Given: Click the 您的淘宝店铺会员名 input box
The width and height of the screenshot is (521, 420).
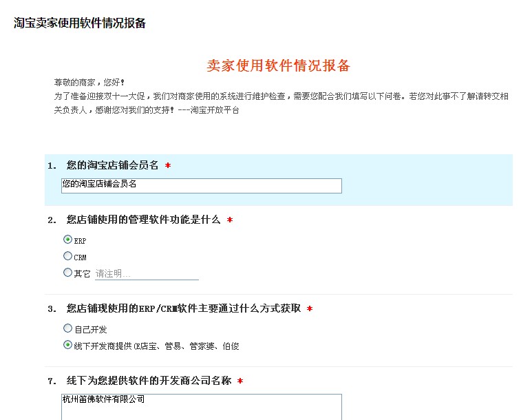Looking at the screenshot, I should [x=201, y=186].
